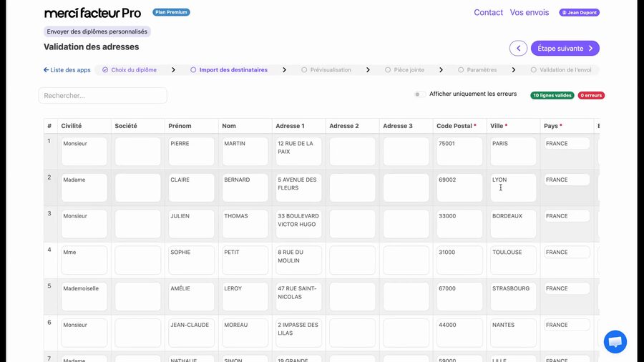Click the 10 lignes valides badge
The width and height of the screenshot is (644, 362).
pos(552,95)
